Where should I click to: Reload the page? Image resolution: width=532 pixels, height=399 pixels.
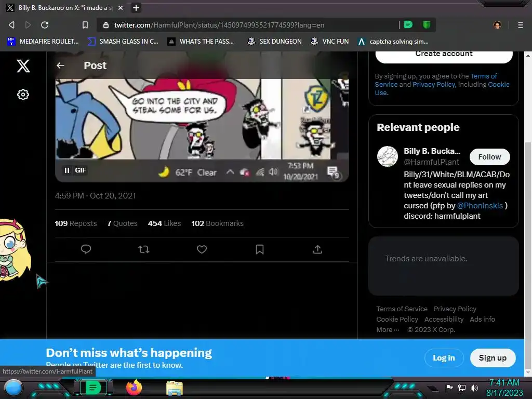[45, 25]
